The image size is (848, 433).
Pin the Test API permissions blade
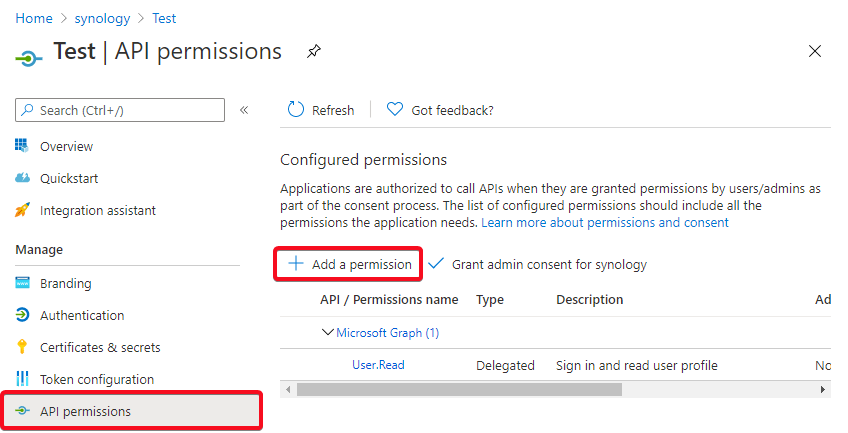314,51
